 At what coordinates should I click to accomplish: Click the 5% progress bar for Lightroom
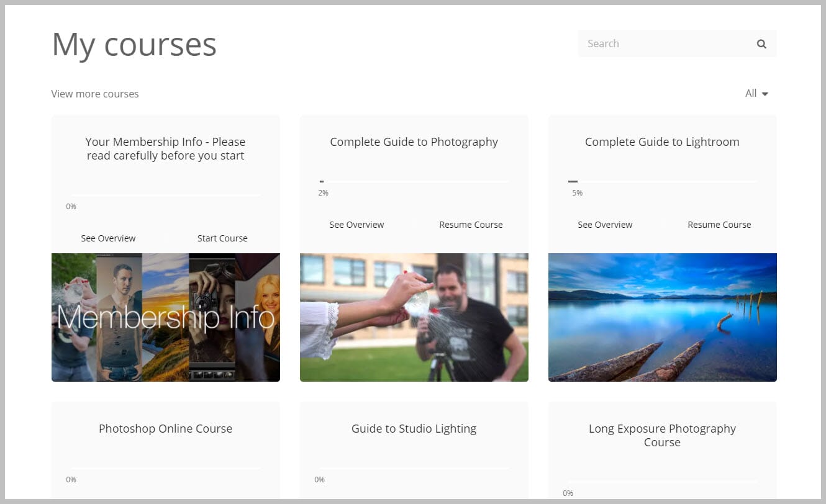[x=663, y=181]
